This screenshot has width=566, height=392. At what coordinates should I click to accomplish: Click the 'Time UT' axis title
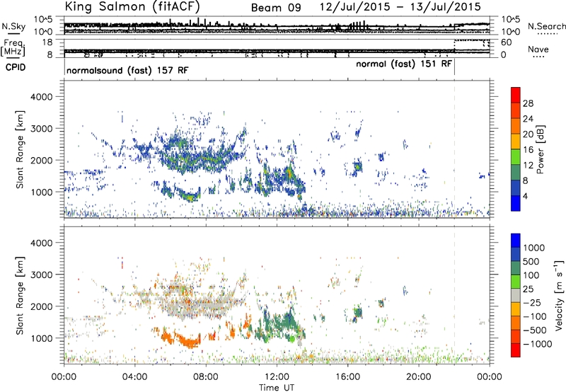(277, 388)
